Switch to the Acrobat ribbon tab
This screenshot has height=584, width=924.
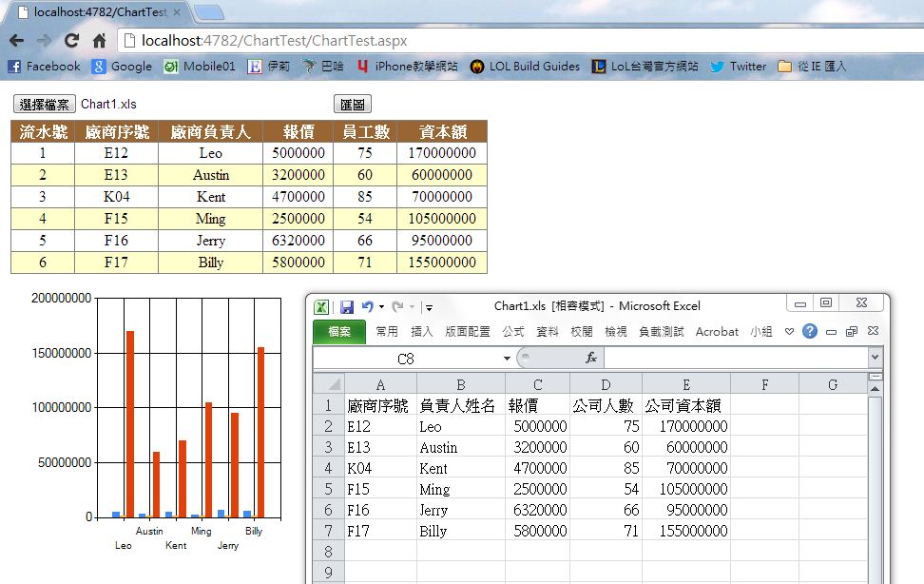pos(717,332)
